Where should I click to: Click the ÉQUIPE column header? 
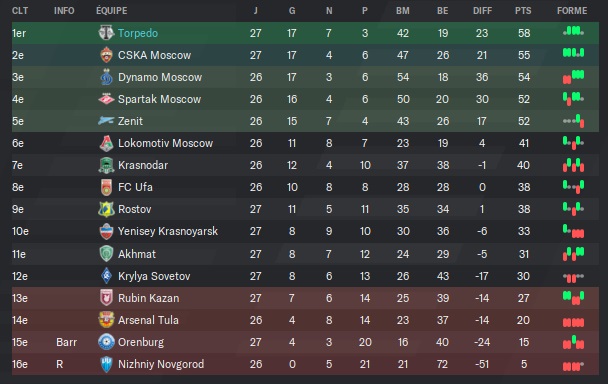click(x=112, y=11)
